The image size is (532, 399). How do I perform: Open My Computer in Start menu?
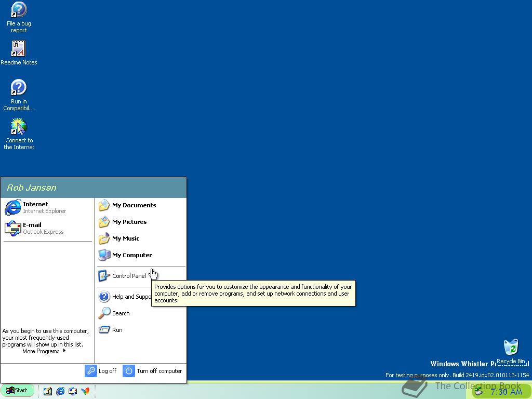click(141, 255)
